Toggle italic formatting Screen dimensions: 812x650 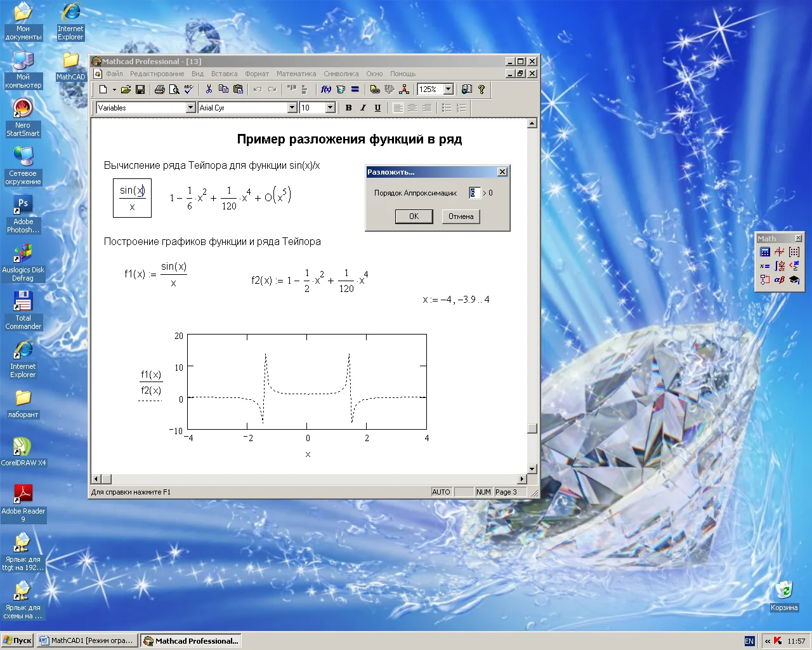[363, 108]
